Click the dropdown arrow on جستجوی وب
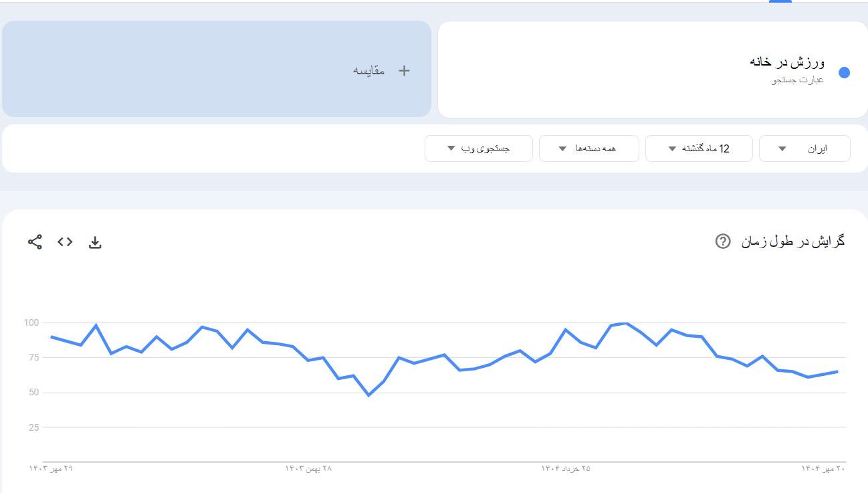 click(x=451, y=149)
